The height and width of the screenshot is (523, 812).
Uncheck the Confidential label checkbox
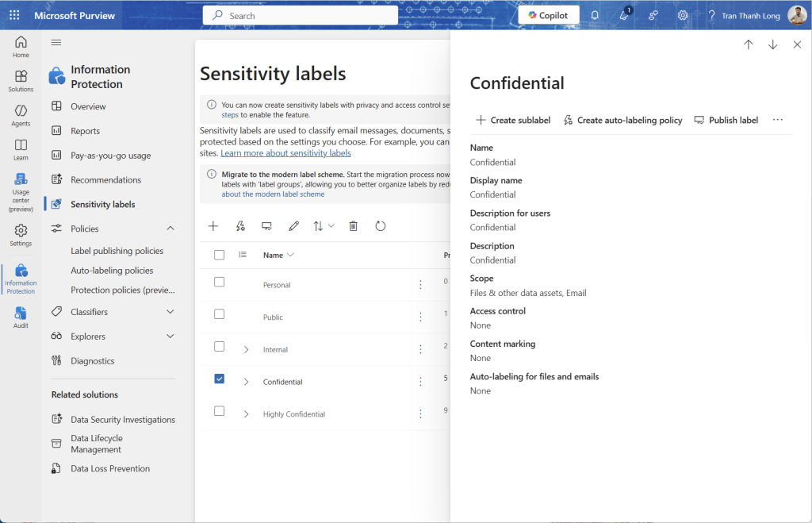(x=220, y=379)
